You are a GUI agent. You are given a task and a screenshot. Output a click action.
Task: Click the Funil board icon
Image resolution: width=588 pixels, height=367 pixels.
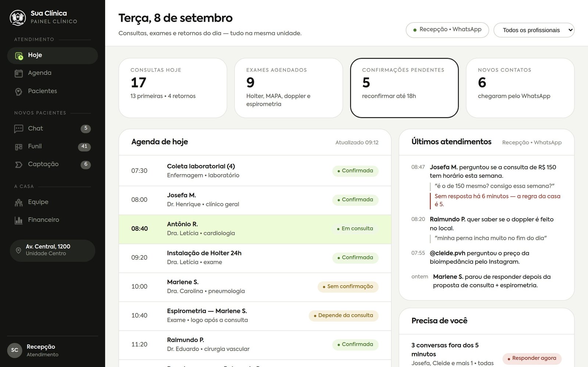19,147
